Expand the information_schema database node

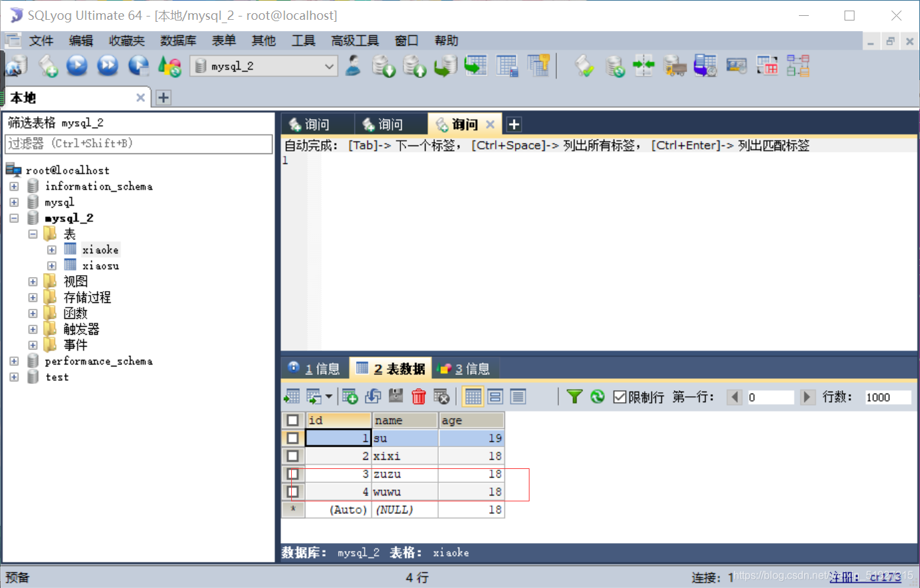click(x=14, y=187)
